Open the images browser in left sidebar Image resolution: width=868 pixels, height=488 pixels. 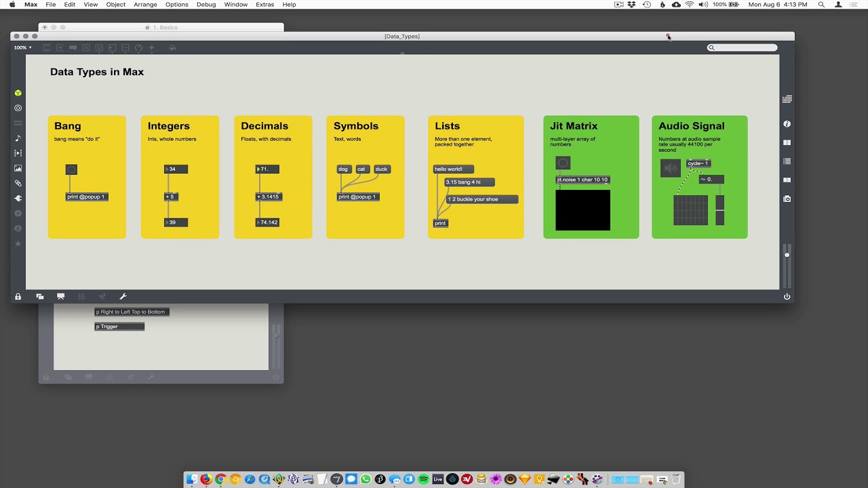click(18, 168)
